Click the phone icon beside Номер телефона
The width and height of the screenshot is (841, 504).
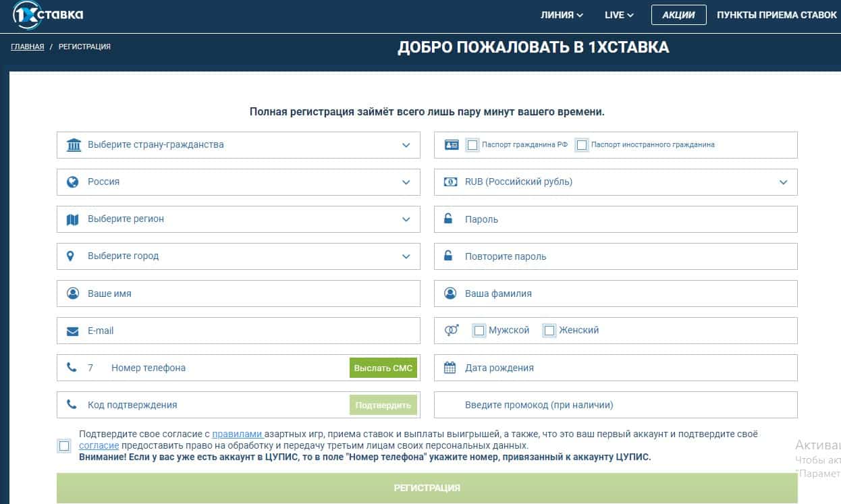click(72, 368)
